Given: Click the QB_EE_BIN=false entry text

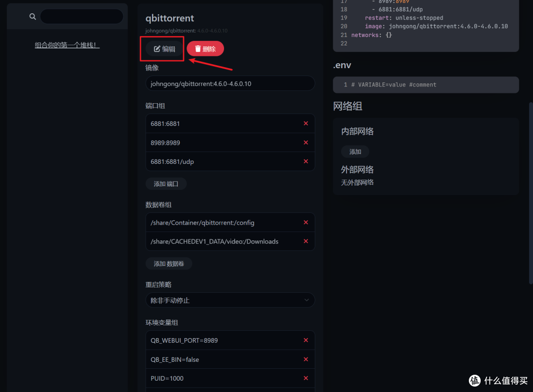Looking at the screenshot, I should click(x=175, y=360).
